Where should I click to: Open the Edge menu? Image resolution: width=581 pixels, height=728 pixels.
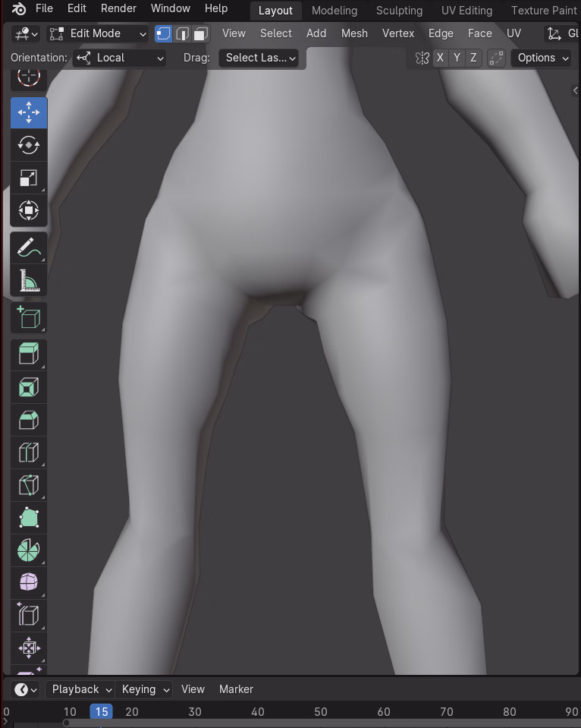(x=441, y=33)
